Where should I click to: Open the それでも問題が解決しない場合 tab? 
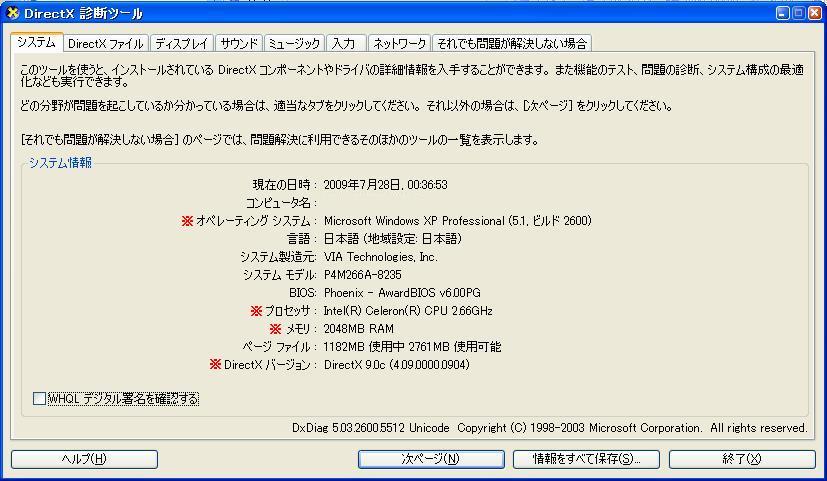pyautogui.click(x=512, y=43)
